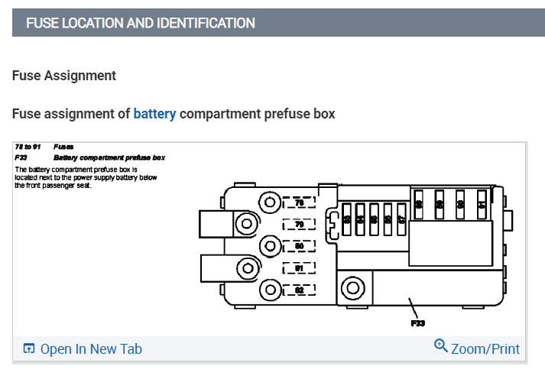Click the prefuse box location description paragraph
This screenshot has height=392, width=545.
(86, 177)
